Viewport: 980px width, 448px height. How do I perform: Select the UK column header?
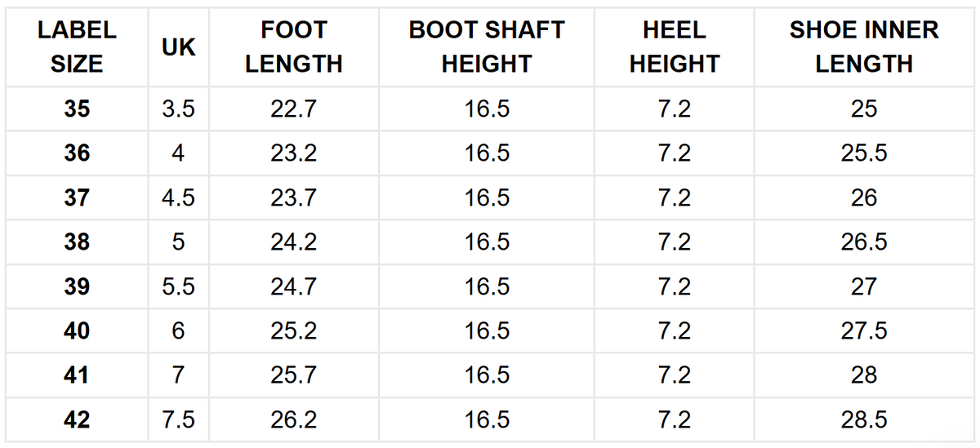[178, 47]
